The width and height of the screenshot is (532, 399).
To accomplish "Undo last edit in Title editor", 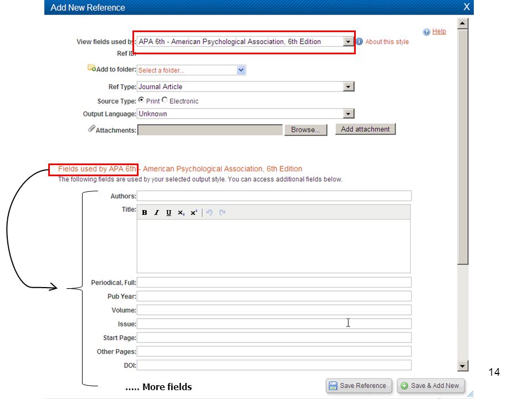I will [209, 213].
